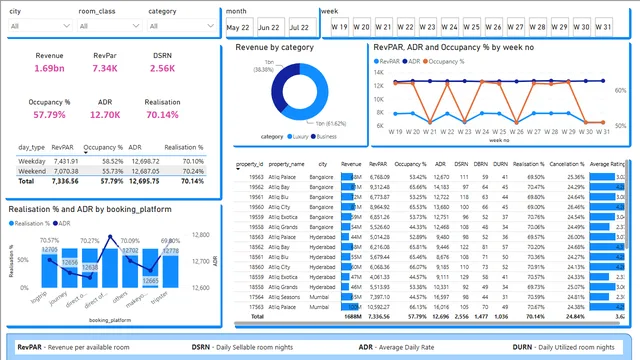Click the DSRN 2.56K KPI card

coord(162,62)
